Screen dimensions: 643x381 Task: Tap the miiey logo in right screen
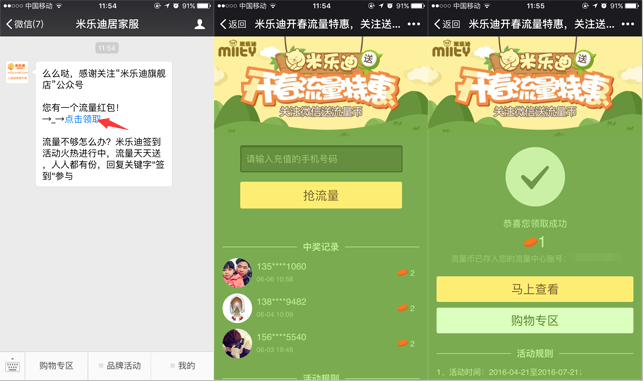click(x=451, y=48)
